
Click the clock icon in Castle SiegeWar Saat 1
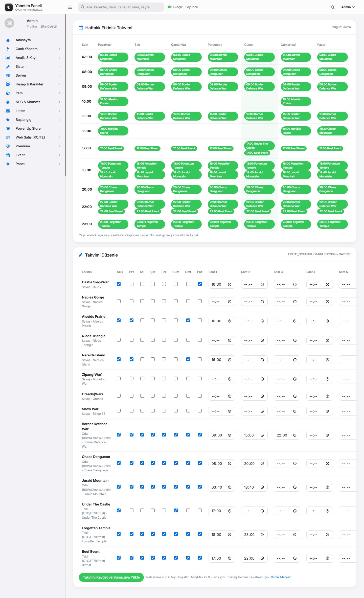[230, 285]
